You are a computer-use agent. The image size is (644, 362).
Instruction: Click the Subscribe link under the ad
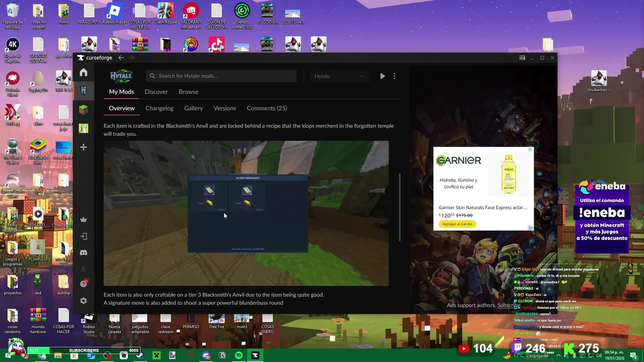coord(509,305)
